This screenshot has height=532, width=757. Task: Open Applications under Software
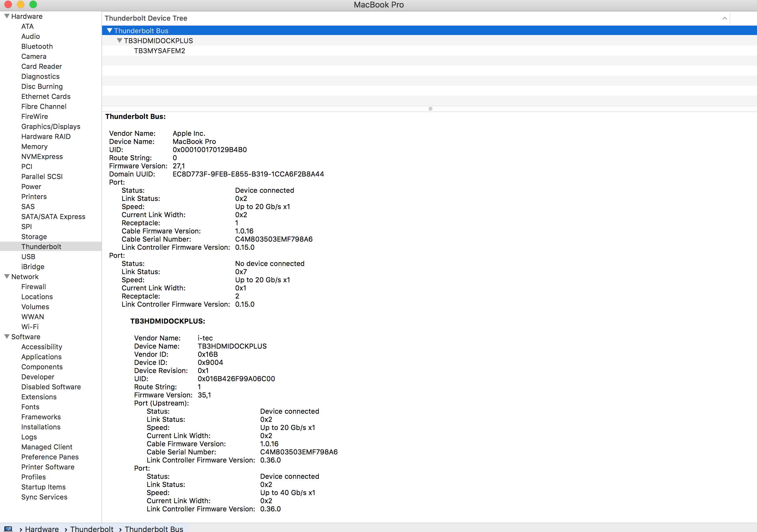tap(42, 357)
